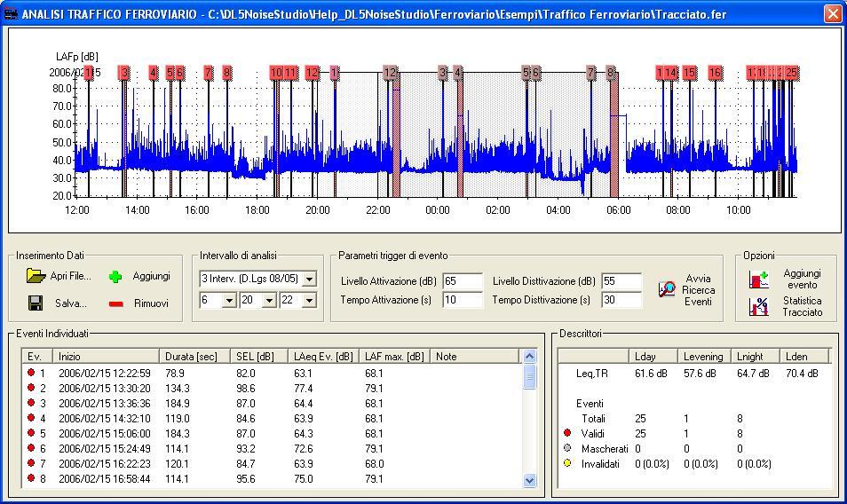Select start time 2006/02/15 13:30:20
847x504 pixels.
[x=104, y=388]
